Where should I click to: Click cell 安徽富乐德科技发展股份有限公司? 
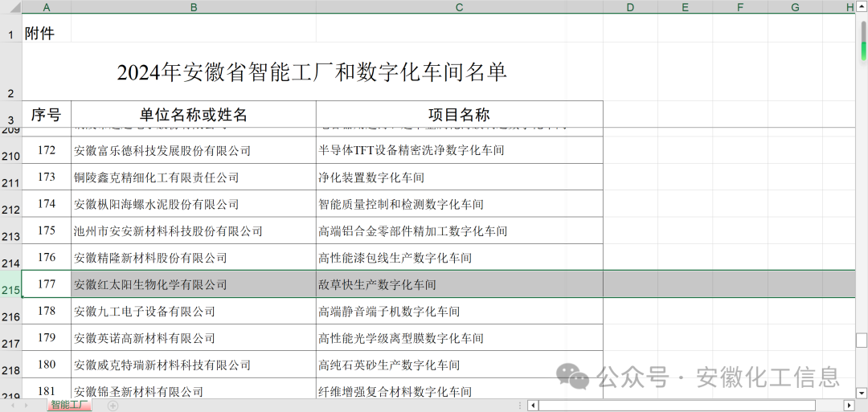click(x=194, y=150)
